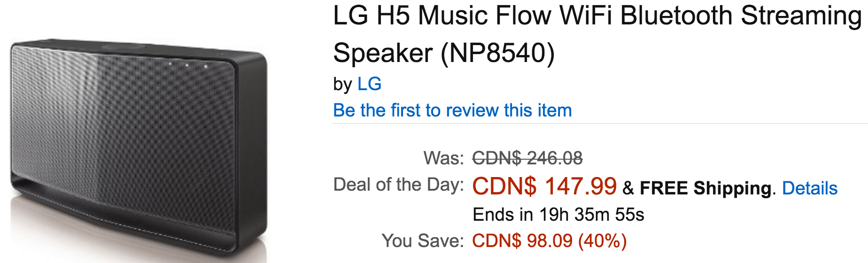Click "Be the first to review this item"

click(452, 110)
